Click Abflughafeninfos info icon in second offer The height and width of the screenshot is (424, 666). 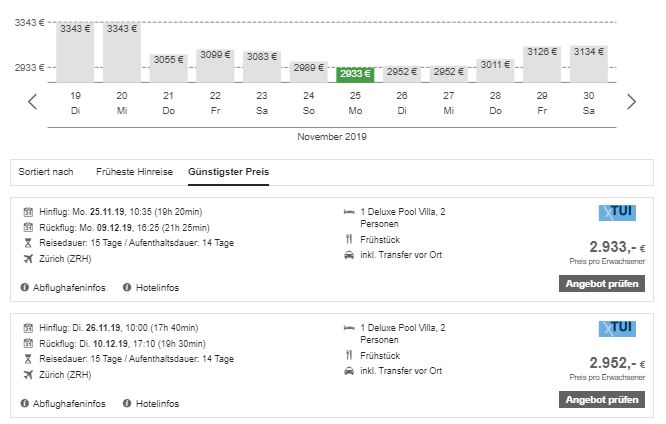(24, 403)
